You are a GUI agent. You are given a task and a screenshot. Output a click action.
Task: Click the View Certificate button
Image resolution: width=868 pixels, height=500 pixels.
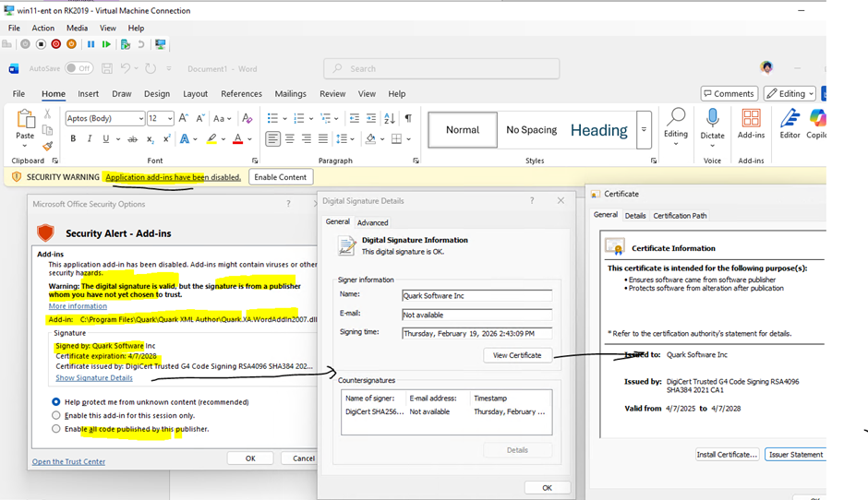point(517,355)
